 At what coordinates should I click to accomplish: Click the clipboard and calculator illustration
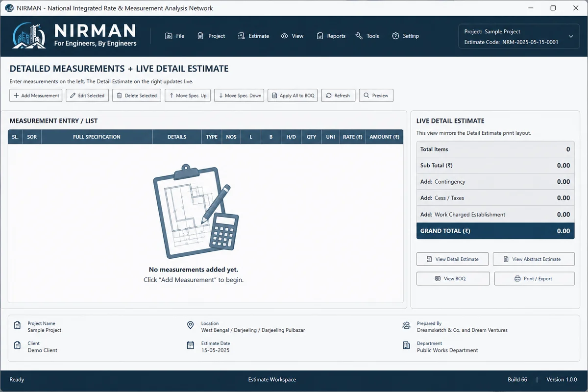click(196, 212)
